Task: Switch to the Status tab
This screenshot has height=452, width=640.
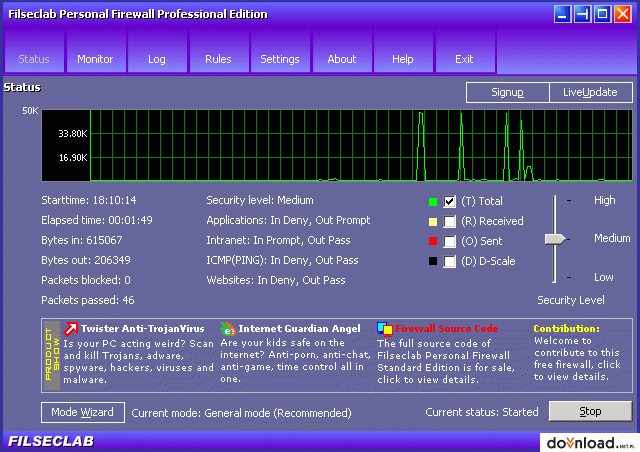Action: click(x=34, y=53)
